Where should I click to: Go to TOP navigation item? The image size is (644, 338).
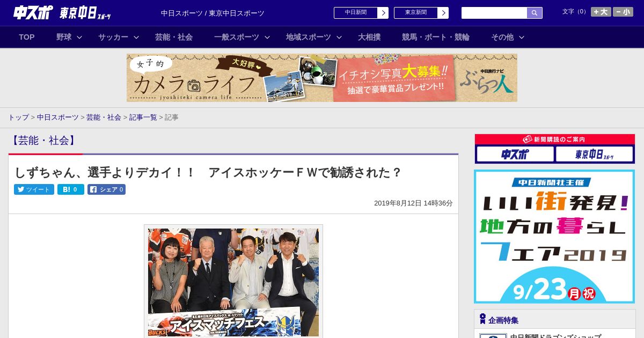(x=27, y=37)
